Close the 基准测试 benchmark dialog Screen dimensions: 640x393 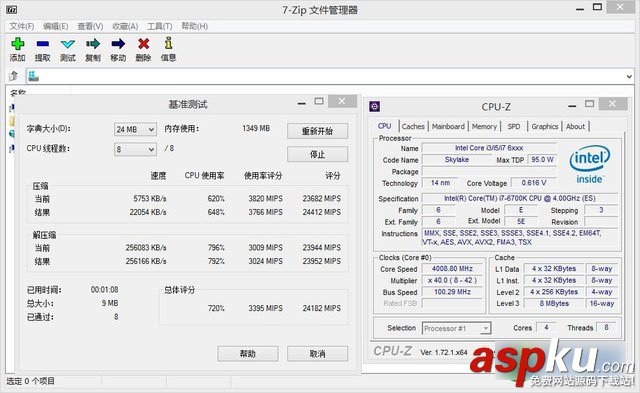[342, 101]
